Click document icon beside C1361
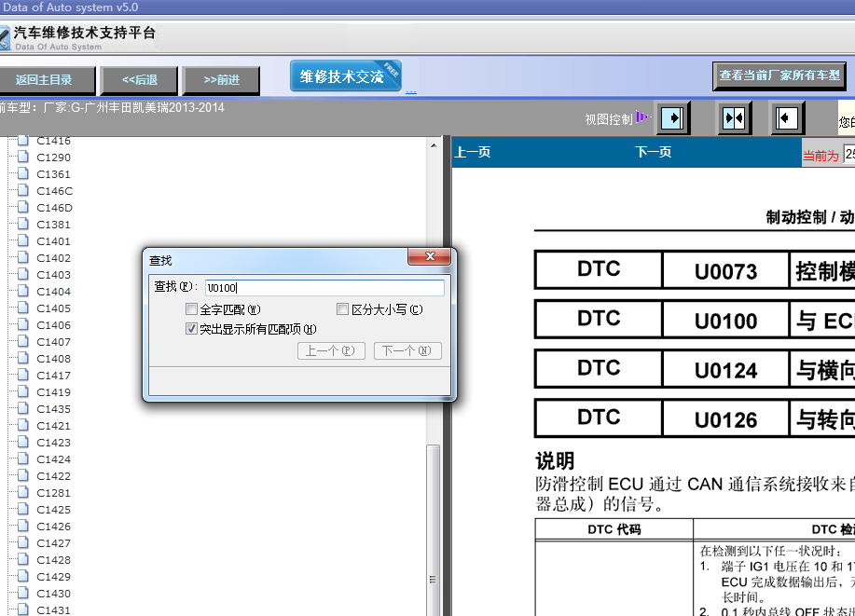The image size is (855, 616). pos(23,174)
